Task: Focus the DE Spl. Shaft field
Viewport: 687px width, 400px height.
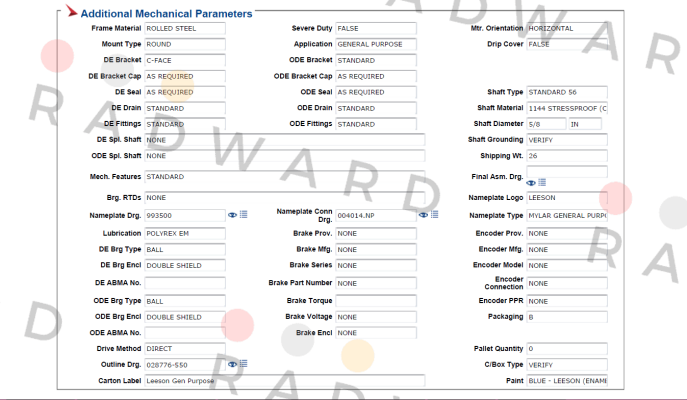Action: [x=285, y=140]
